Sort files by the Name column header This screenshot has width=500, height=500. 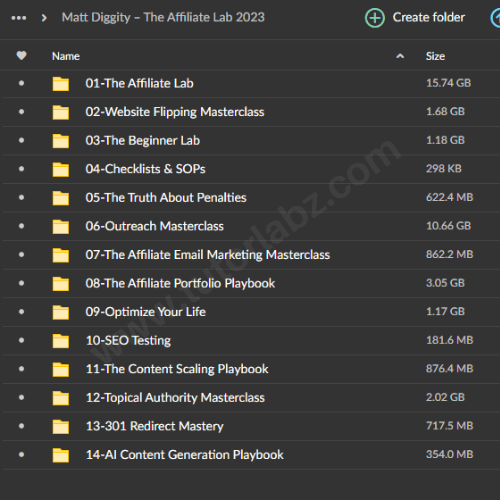(x=66, y=56)
